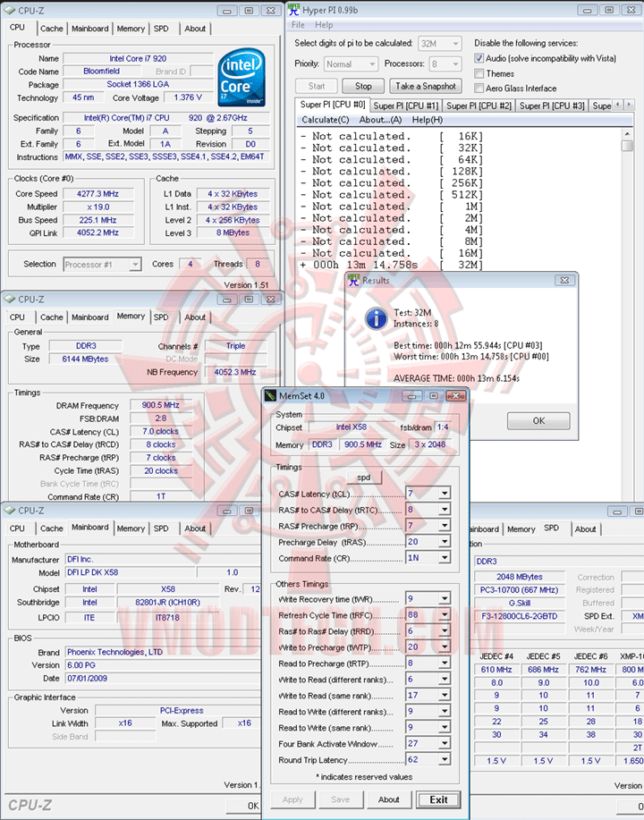Click the JEDEC #5 686 MHz cell
The width and height of the screenshot is (644, 820).
coord(544,670)
